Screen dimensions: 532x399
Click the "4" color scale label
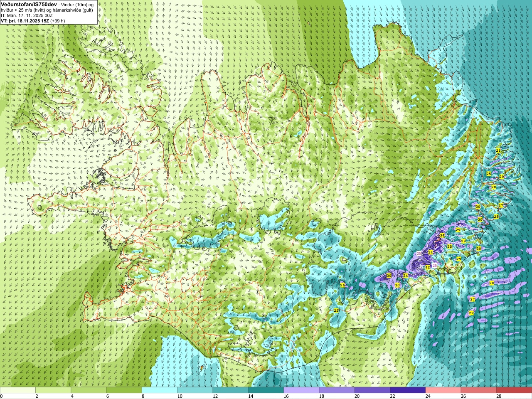[x=72, y=396]
